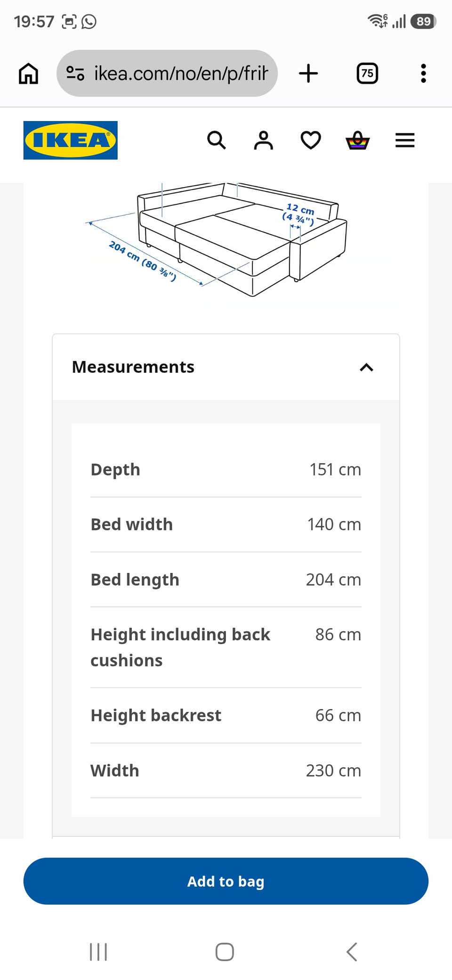Tap the sofa bed dimension drawing

point(226,240)
